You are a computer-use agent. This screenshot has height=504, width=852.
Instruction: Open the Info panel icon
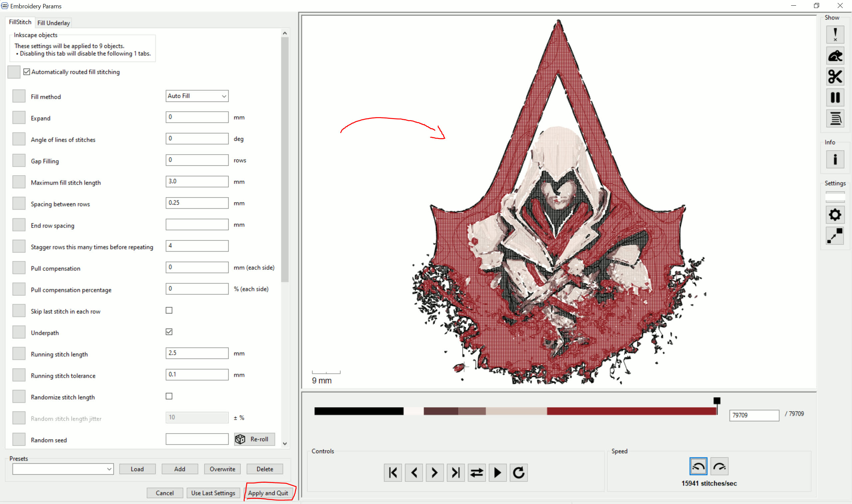(x=835, y=160)
